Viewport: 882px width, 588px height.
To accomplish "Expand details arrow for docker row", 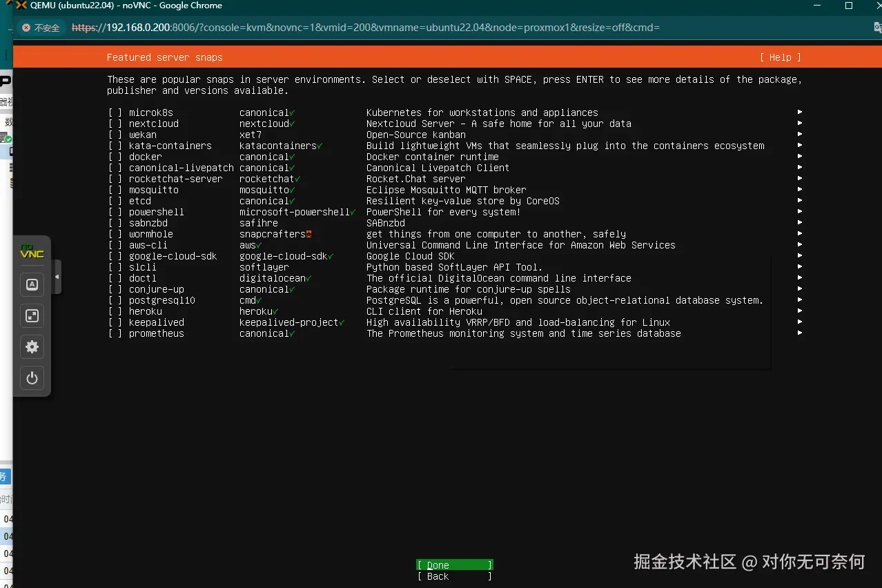I will coord(800,156).
